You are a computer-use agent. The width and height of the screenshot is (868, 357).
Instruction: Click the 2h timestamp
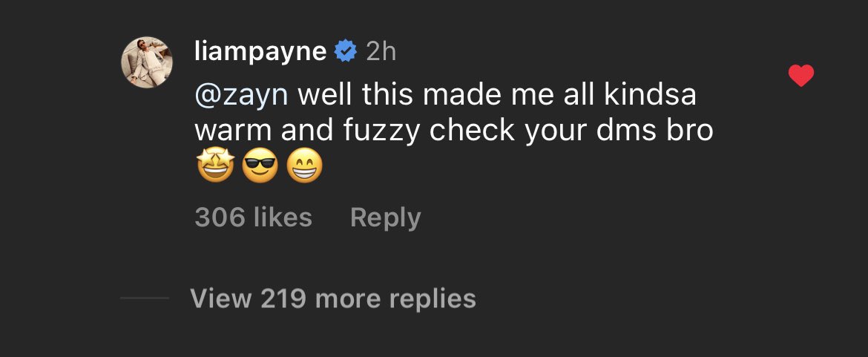point(381,51)
